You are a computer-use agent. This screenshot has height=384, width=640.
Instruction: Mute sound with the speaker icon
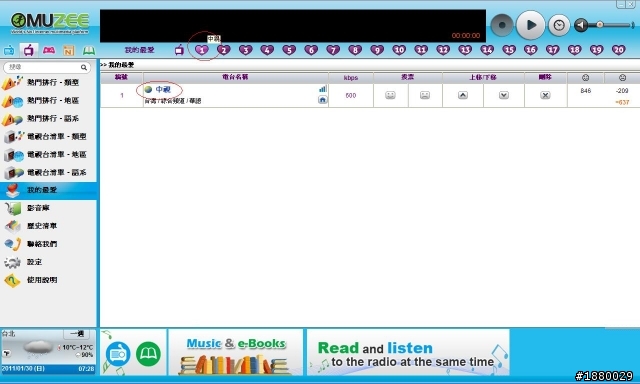[x=581, y=25]
